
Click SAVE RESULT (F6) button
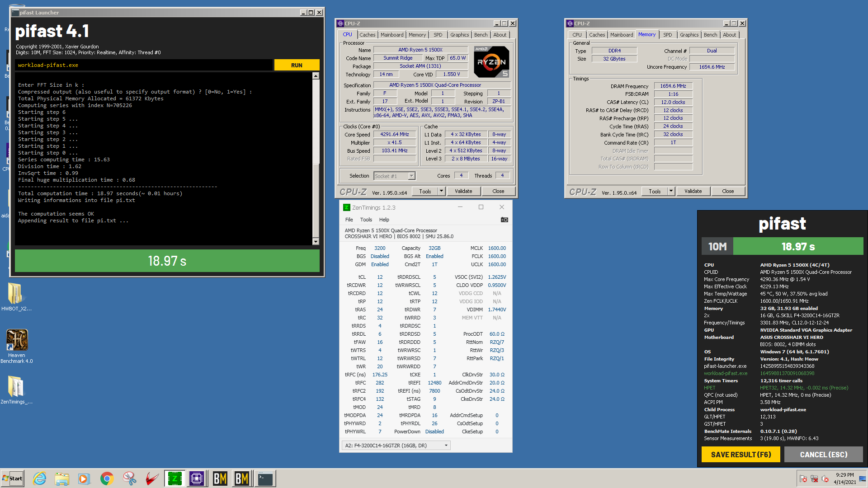point(741,455)
